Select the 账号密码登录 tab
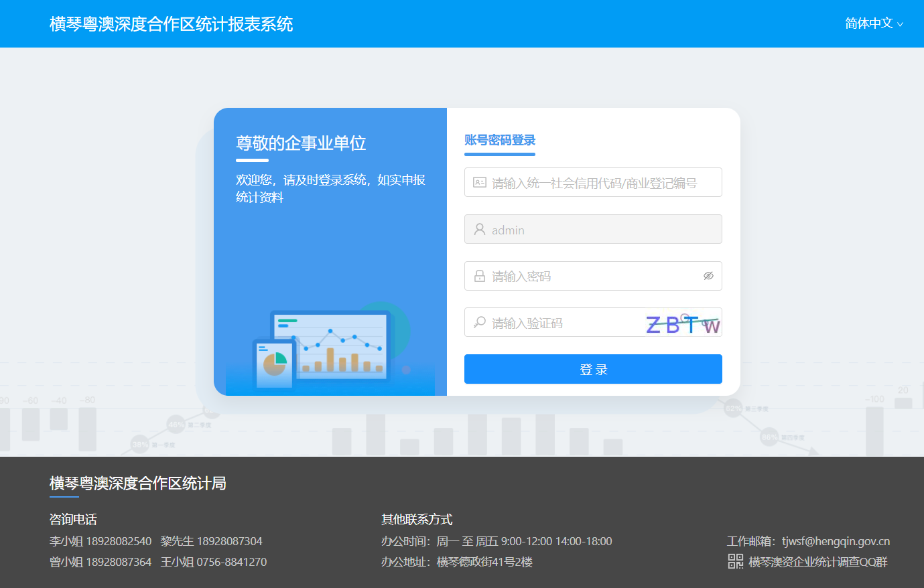This screenshot has height=588, width=924. click(500, 140)
